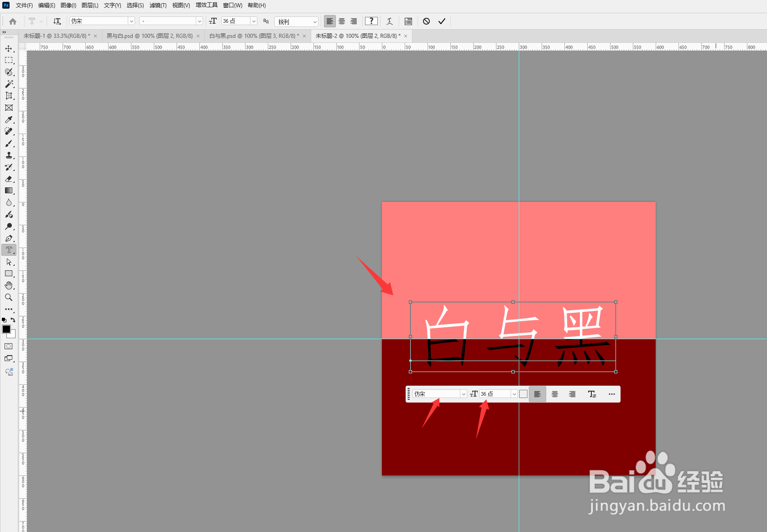Image resolution: width=767 pixels, height=532 pixels.
Task: Switch to 未标题-1 document tab
Action: coord(57,36)
